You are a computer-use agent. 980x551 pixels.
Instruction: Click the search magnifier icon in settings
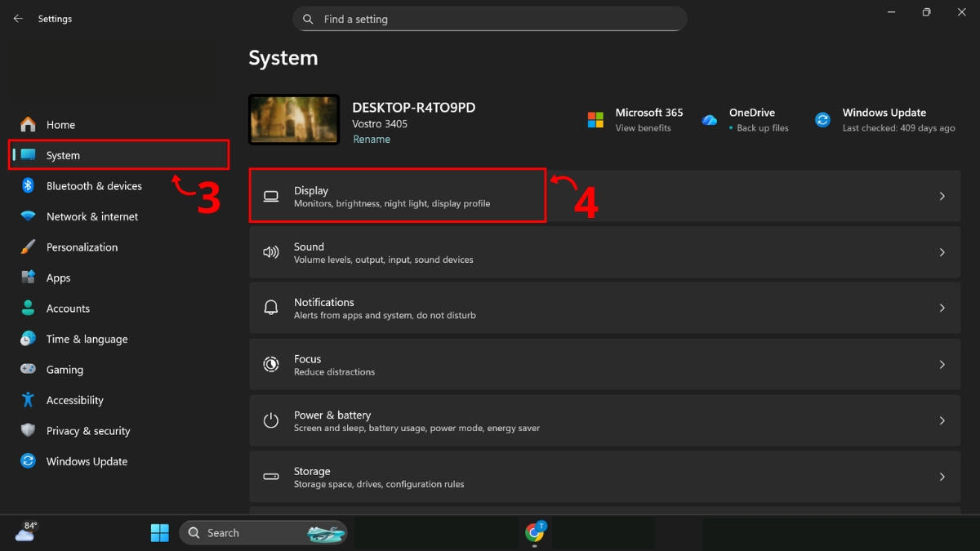click(x=308, y=19)
